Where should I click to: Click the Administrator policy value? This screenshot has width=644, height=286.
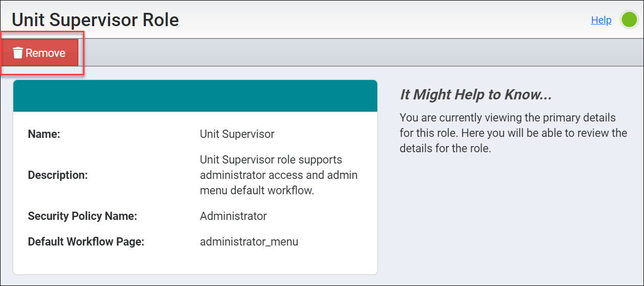233,216
